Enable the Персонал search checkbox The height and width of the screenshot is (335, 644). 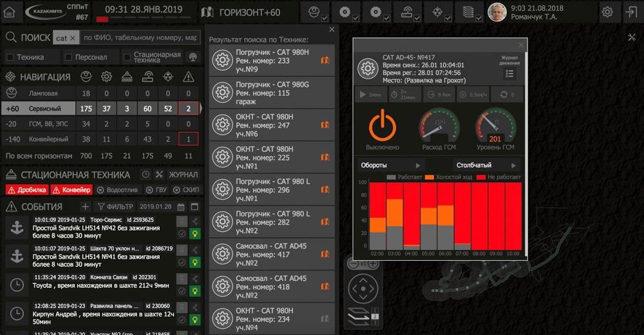tap(69, 57)
